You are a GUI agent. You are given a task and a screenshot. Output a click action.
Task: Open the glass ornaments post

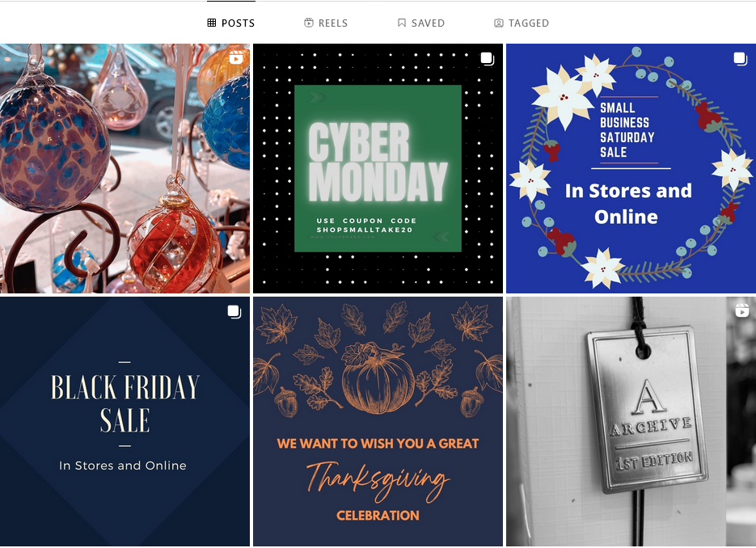click(125, 168)
